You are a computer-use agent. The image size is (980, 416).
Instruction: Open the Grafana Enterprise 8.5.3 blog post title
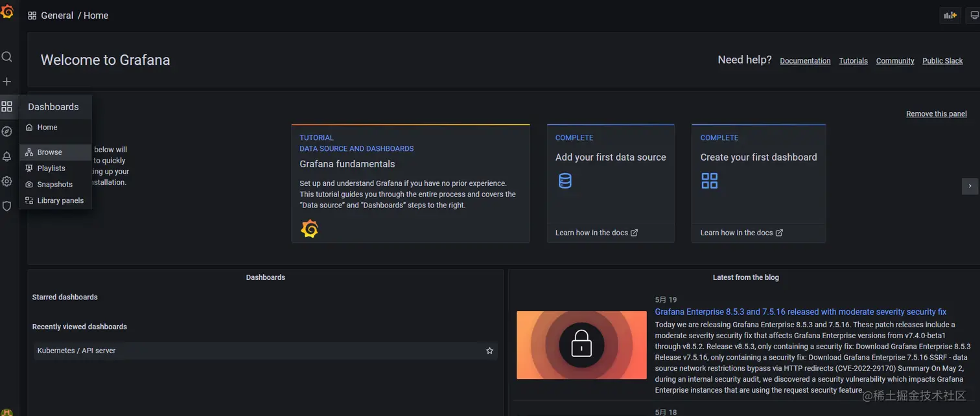(800, 312)
